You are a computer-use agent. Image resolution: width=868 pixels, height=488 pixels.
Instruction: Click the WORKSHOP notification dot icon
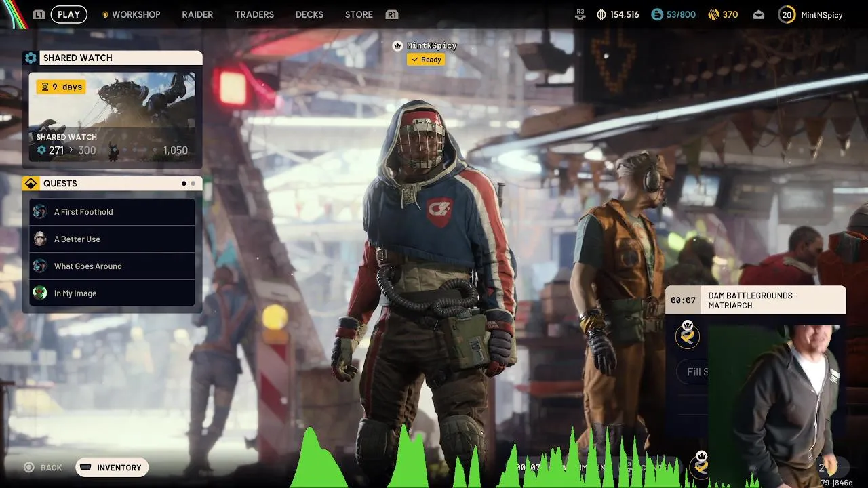(104, 14)
